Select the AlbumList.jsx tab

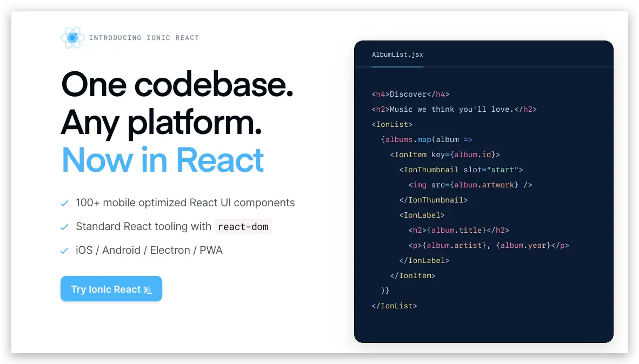pyautogui.click(x=397, y=55)
